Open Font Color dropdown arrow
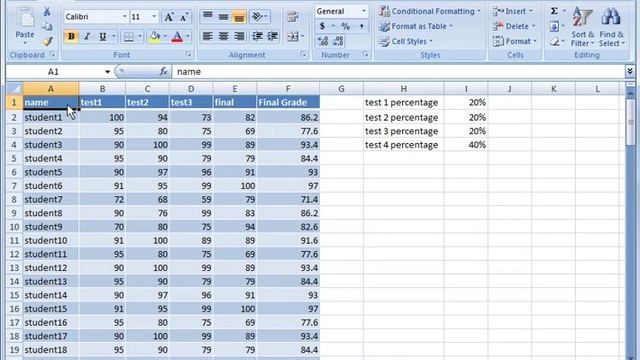This screenshot has width=640, height=360. [x=188, y=37]
